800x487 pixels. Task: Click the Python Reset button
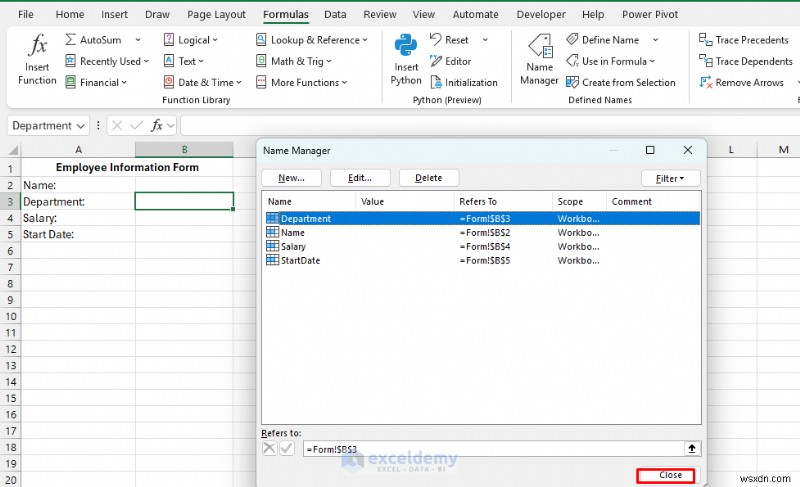click(449, 40)
